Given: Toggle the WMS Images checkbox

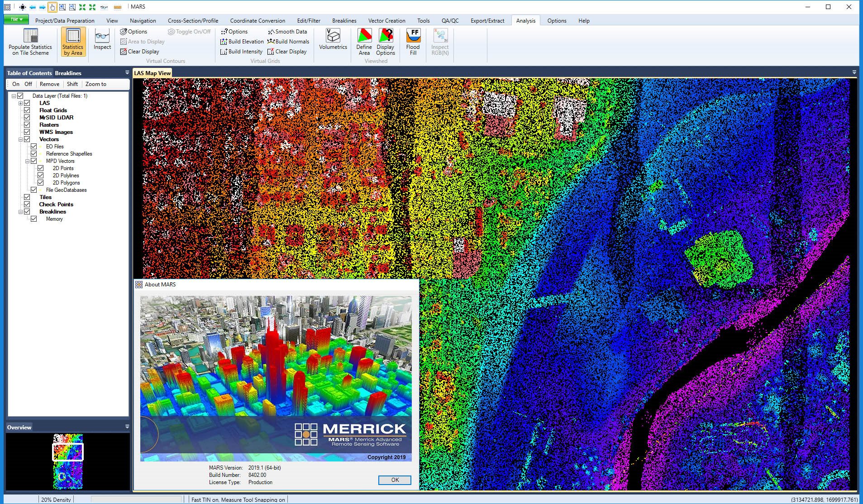Looking at the screenshot, I should pyautogui.click(x=27, y=132).
